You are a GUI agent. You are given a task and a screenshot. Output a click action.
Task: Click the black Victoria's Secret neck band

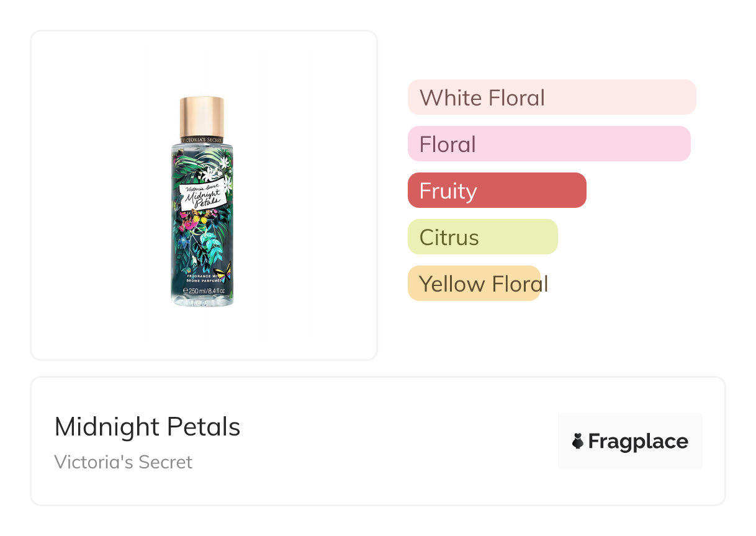pyautogui.click(x=202, y=140)
